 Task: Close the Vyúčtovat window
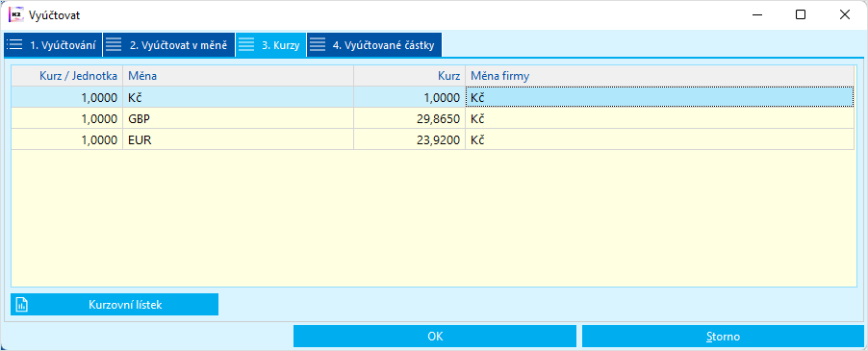click(x=845, y=15)
